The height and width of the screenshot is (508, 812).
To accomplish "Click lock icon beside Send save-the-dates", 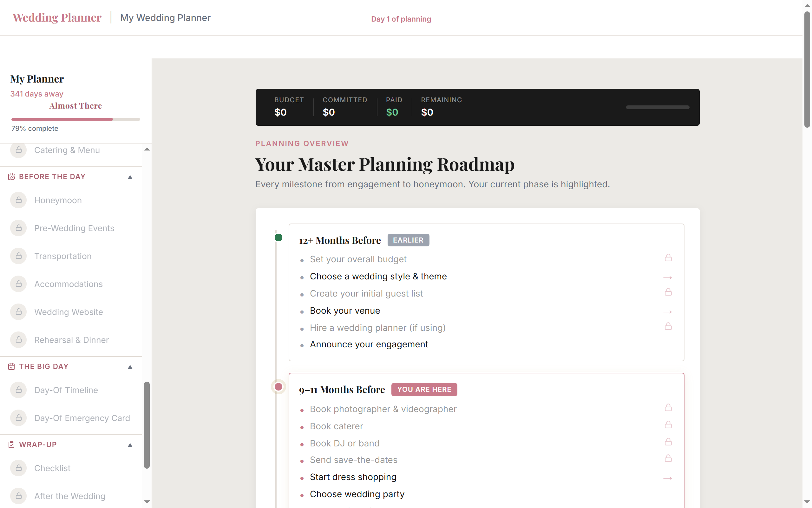I will pyautogui.click(x=668, y=458).
